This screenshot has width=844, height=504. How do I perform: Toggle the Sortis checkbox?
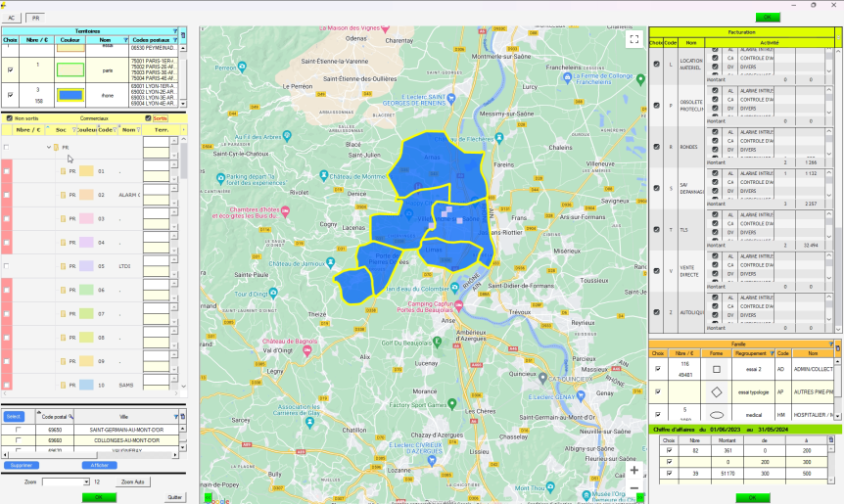tap(150, 117)
